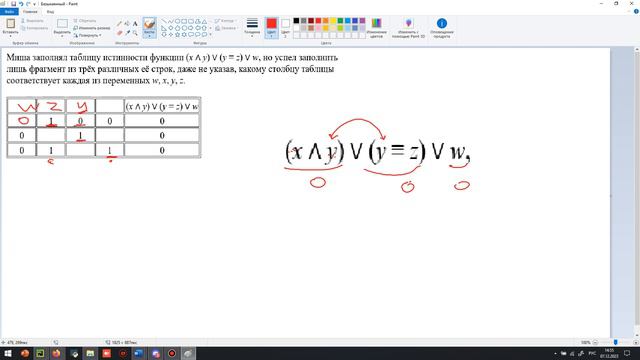Click Save icon in quick access toolbar
This screenshot has height=360, width=640.
click(x=13, y=4)
